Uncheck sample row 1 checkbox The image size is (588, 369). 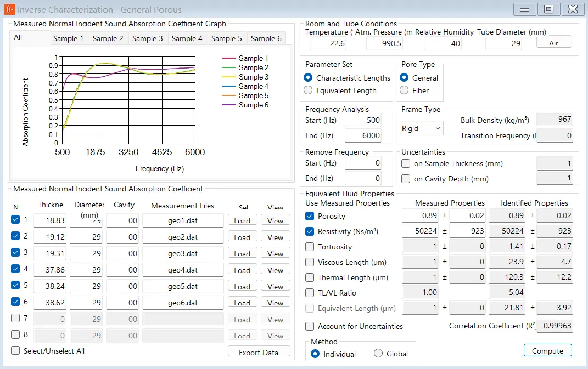[x=15, y=219]
